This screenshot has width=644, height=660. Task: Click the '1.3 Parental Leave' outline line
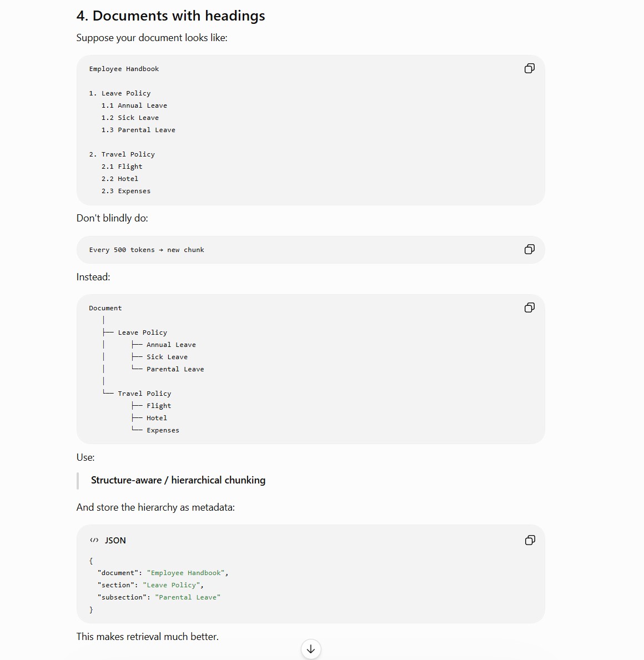138,130
